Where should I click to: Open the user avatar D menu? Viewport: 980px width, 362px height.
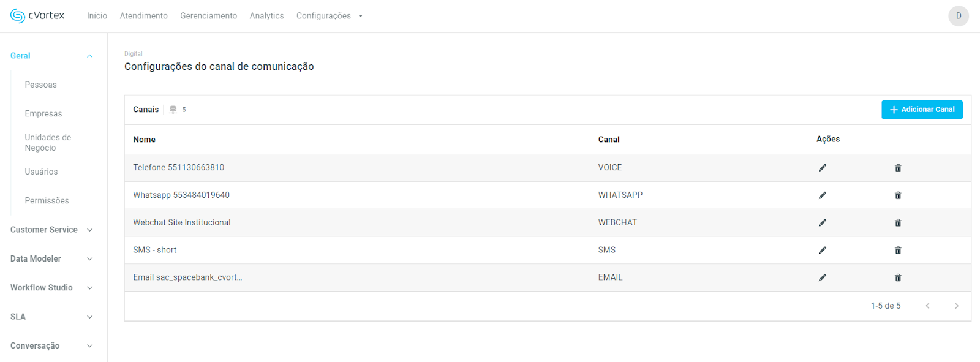(958, 16)
